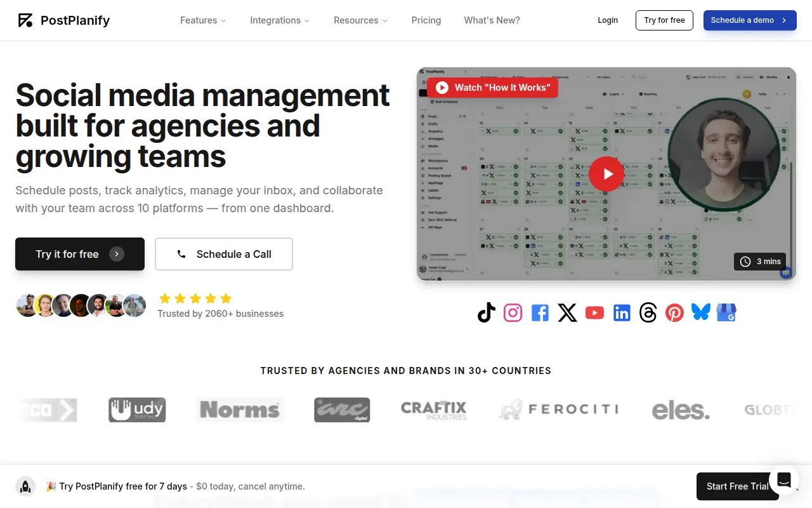
Task: Expand the Features dropdown menu
Action: point(203,20)
